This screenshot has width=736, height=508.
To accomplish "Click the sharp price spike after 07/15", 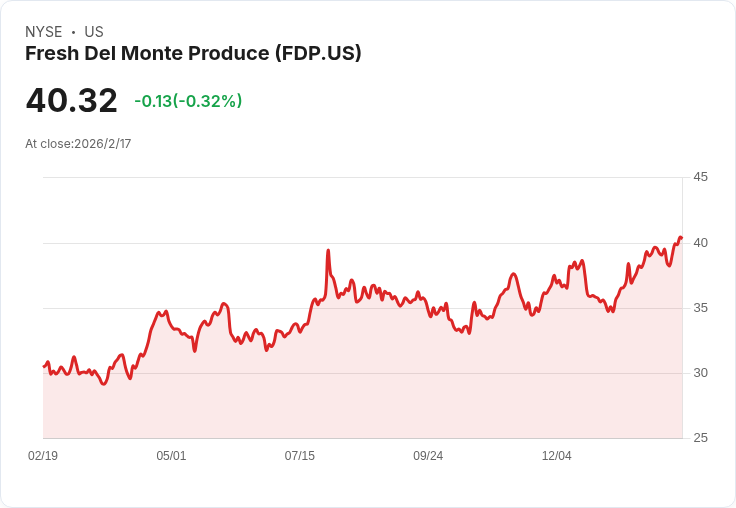I will coord(328,251).
